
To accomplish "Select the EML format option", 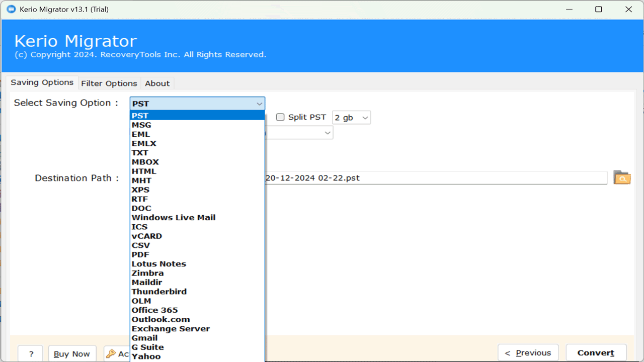I will coord(197,134).
